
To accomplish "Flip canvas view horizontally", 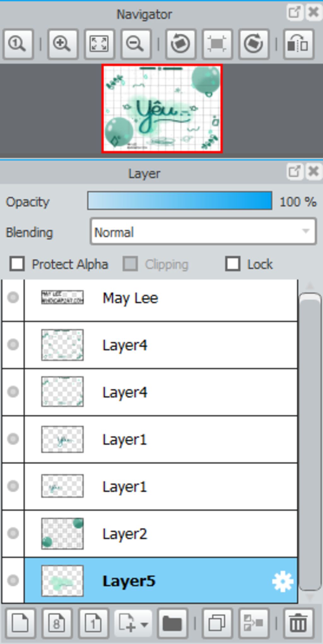I will [299, 44].
